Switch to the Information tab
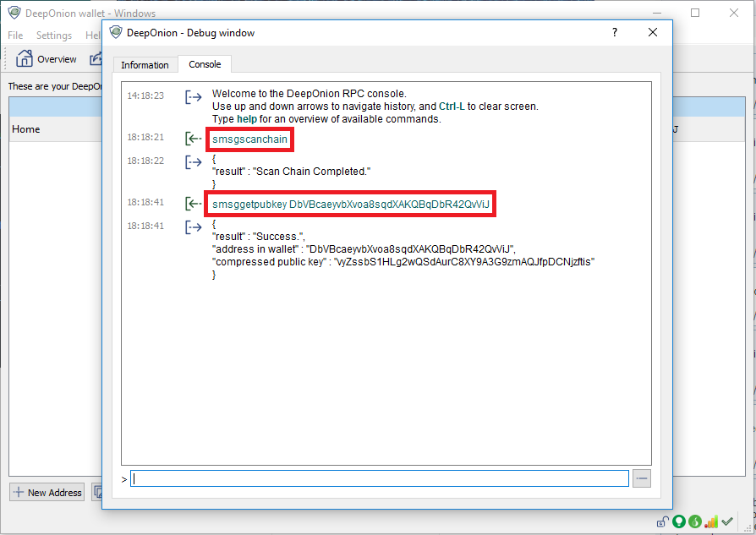Screen dimensions: 756x535 [145, 64]
